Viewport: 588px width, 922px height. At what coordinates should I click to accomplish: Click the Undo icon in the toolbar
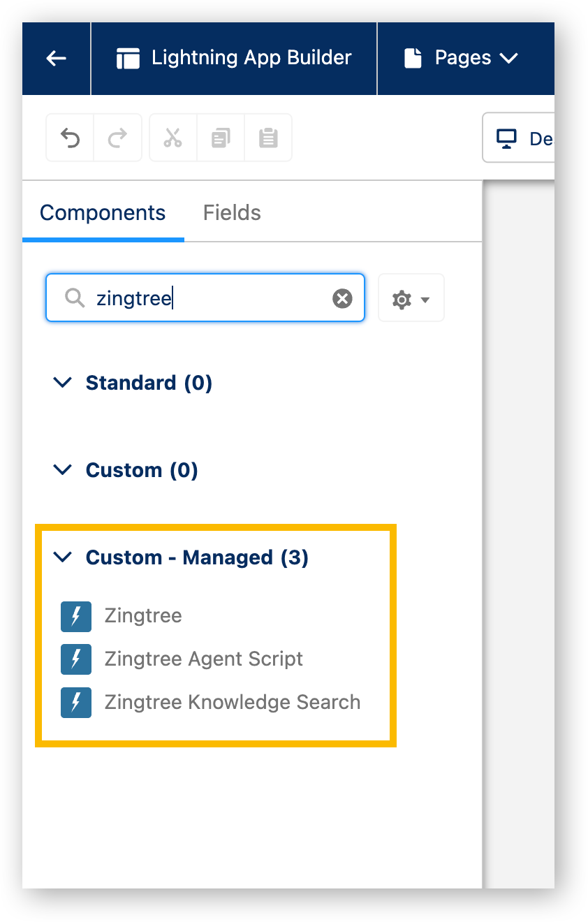69,137
